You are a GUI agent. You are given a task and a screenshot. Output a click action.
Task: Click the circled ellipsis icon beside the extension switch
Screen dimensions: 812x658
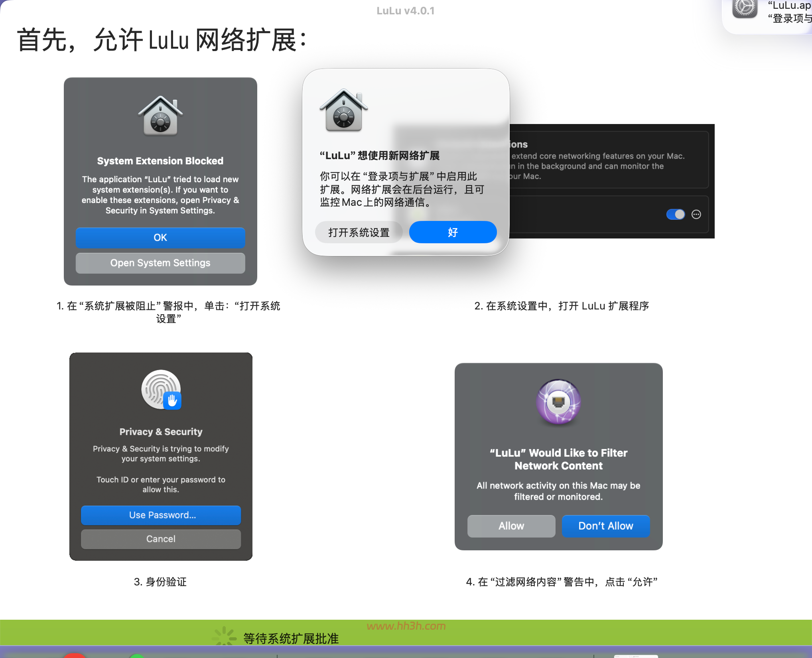point(696,215)
